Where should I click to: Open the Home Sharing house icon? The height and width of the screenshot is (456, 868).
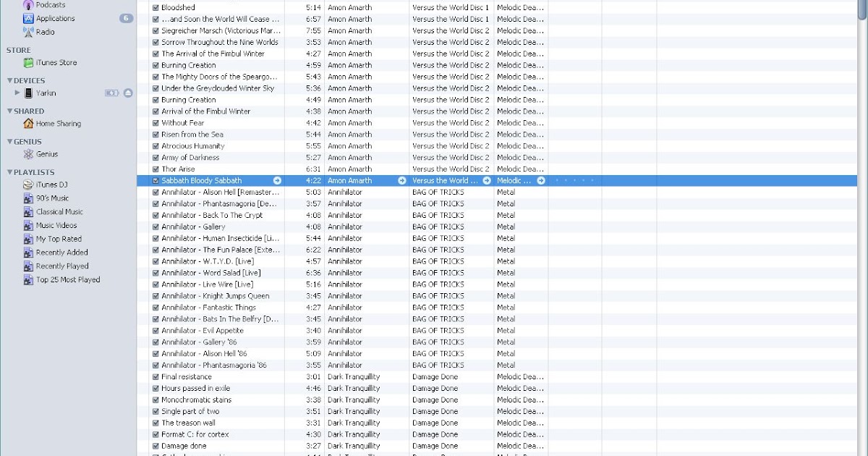pyautogui.click(x=28, y=124)
